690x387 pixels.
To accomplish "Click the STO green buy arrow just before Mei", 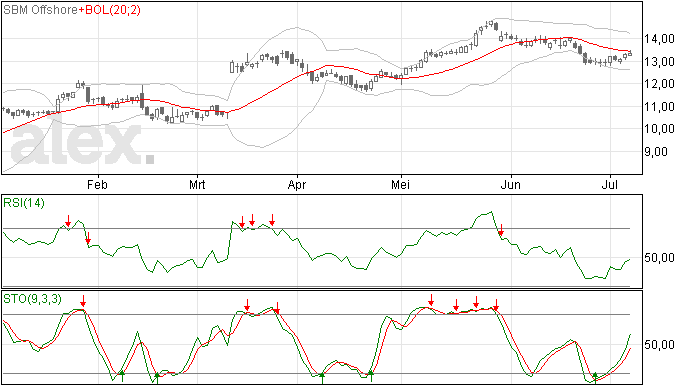I will click(371, 376).
